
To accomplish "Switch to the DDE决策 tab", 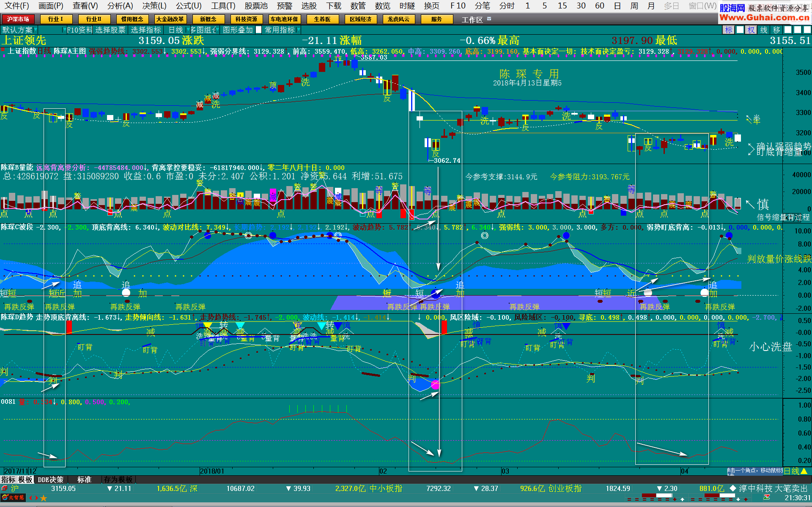I will [x=50, y=480].
